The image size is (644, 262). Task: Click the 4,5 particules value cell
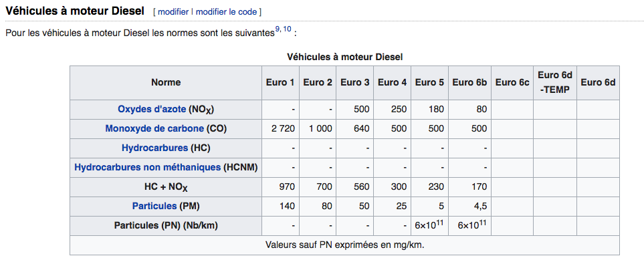pos(469,206)
